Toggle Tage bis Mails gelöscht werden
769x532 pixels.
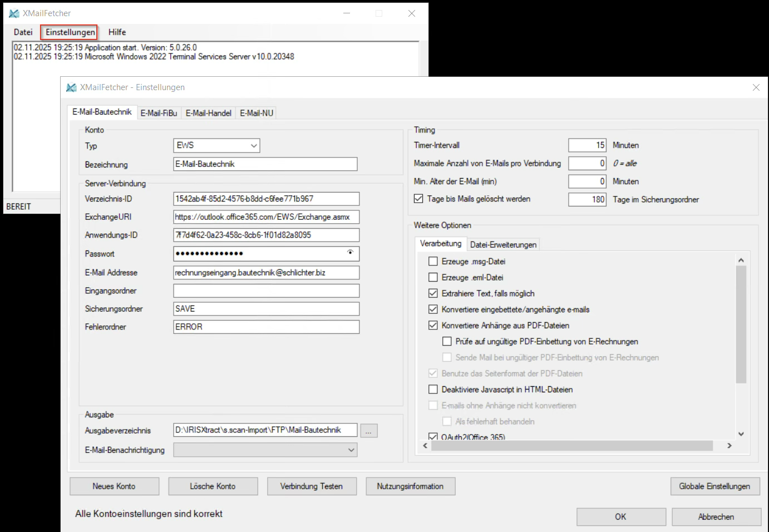(x=419, y=199)
